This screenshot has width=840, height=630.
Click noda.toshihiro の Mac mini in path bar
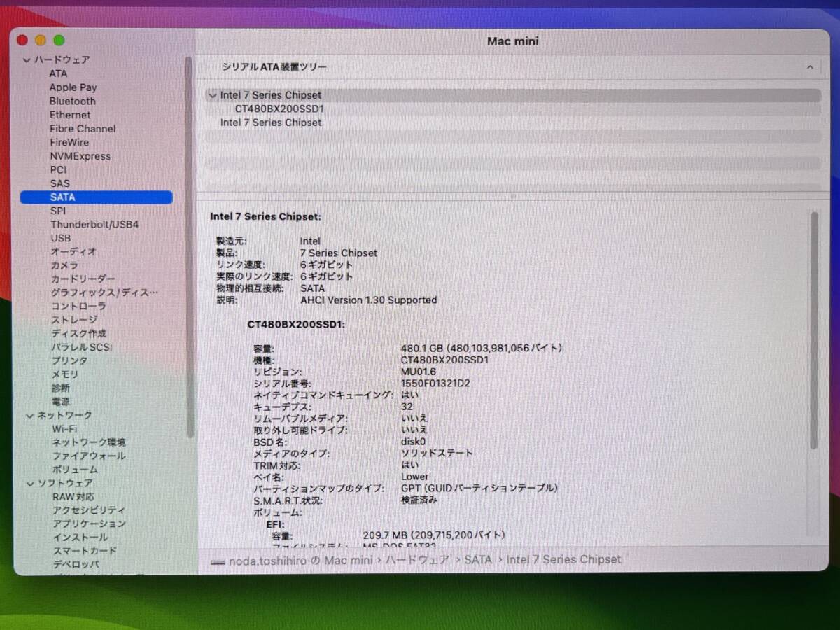click(x=301, y=560)
